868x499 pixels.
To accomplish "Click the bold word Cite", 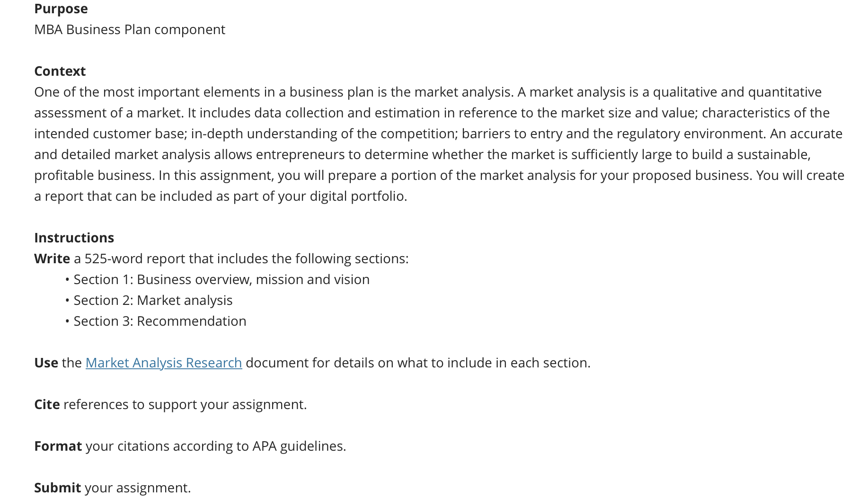I will pos(47,404).
